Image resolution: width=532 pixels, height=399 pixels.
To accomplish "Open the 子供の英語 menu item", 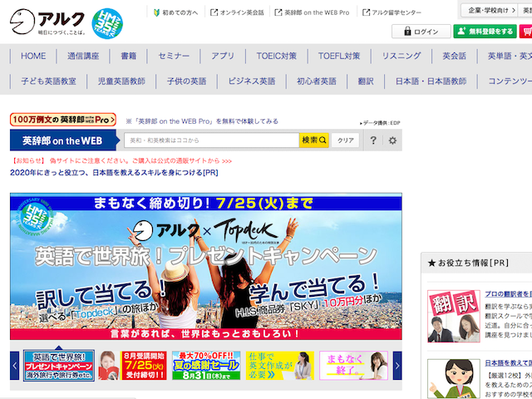I will [x=186, y=81].
